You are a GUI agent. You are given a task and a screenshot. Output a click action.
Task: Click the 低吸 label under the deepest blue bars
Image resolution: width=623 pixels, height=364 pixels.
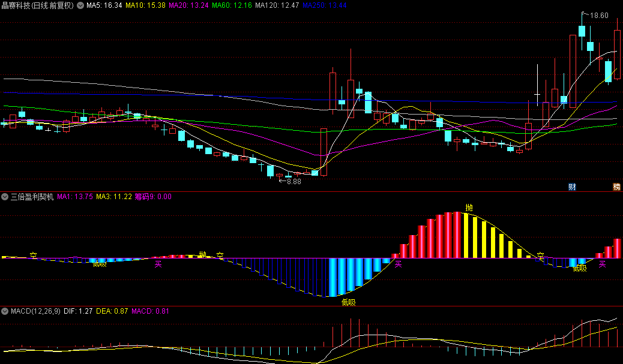(x=349, y=302)
